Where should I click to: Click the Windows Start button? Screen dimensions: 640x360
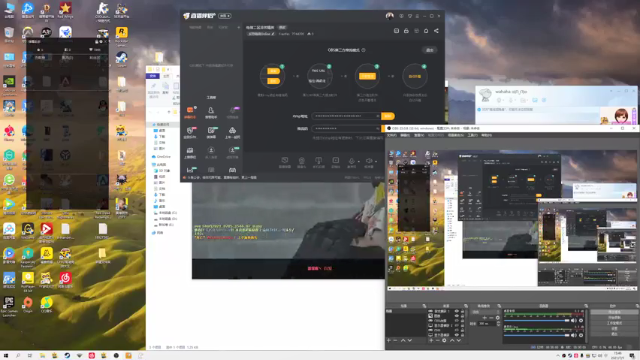6,356
